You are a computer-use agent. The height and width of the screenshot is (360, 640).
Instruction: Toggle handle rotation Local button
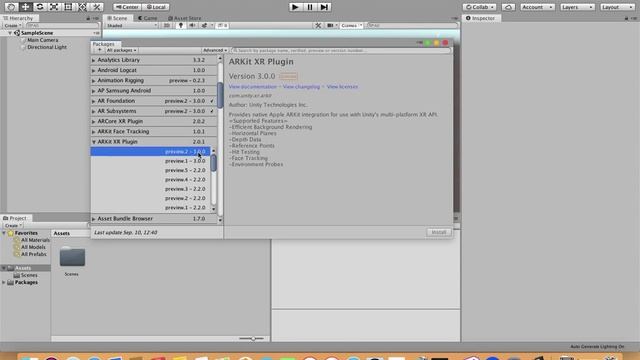[x=156, y=7]
